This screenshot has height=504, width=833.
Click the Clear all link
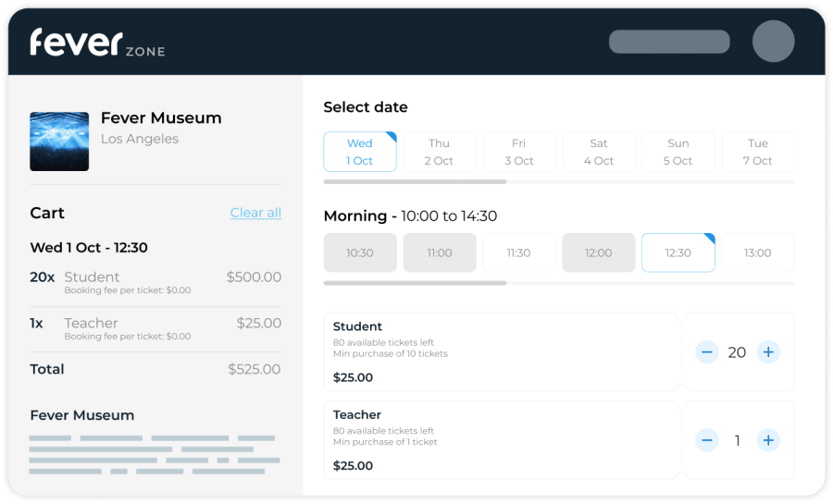coord(255,213)
